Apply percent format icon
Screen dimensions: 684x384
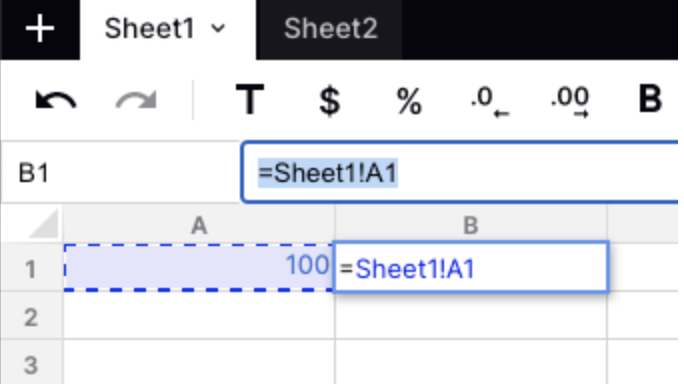tap(409, 101)
